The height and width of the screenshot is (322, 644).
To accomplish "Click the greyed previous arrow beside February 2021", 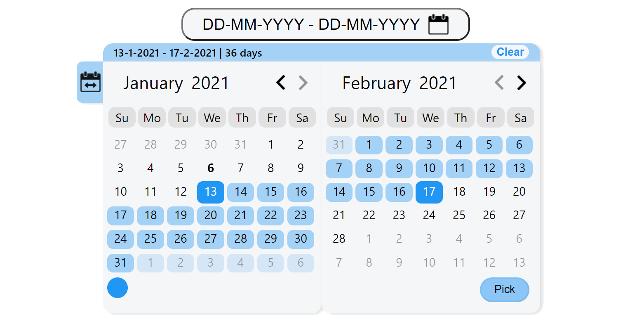I will coord(499,83).
